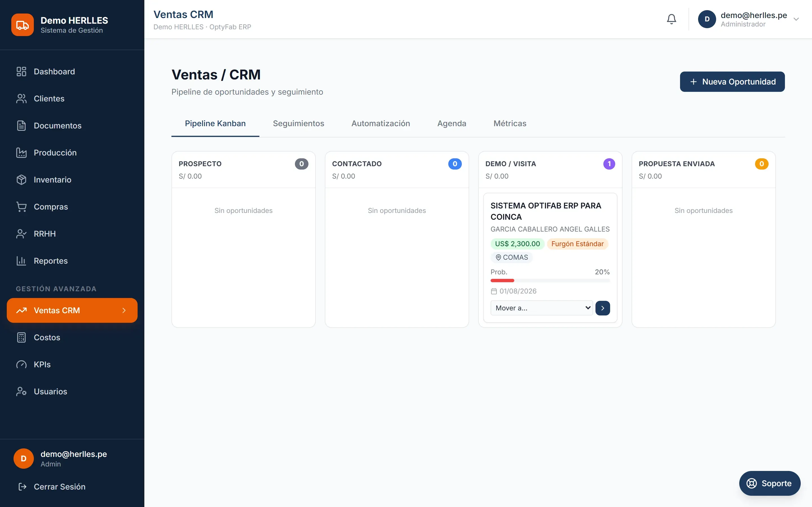Expand the Ventas CRM sidebar chevron
The height and width of the screenshot is (507, 812).
124,310
